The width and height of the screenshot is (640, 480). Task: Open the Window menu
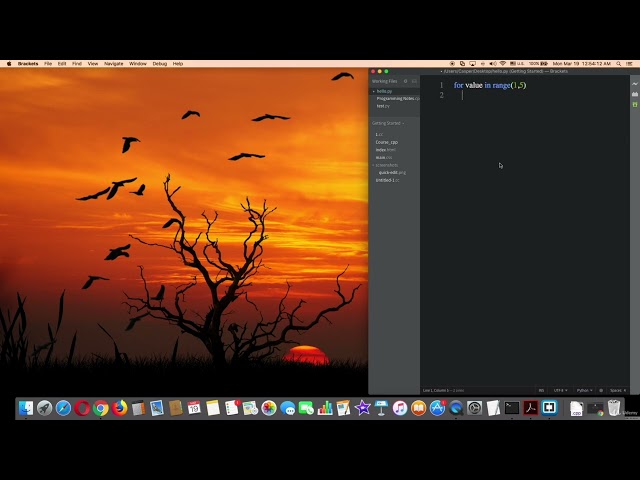point(138,64)
